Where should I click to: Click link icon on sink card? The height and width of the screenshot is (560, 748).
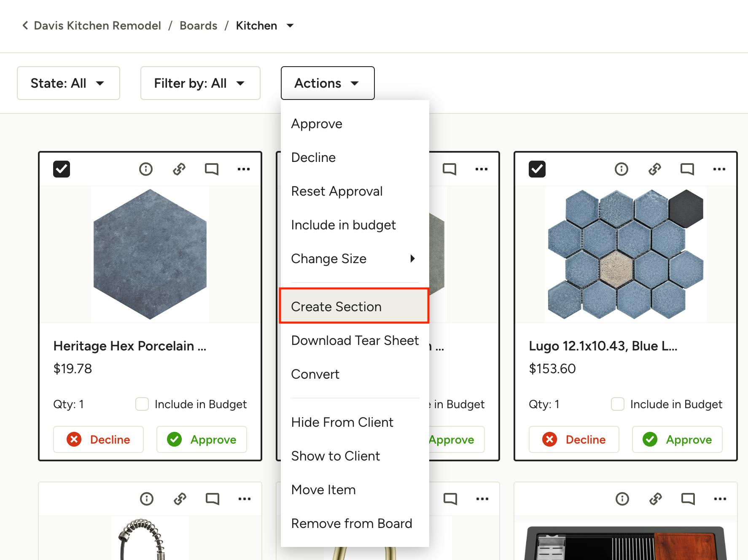(x=656, y=499)
